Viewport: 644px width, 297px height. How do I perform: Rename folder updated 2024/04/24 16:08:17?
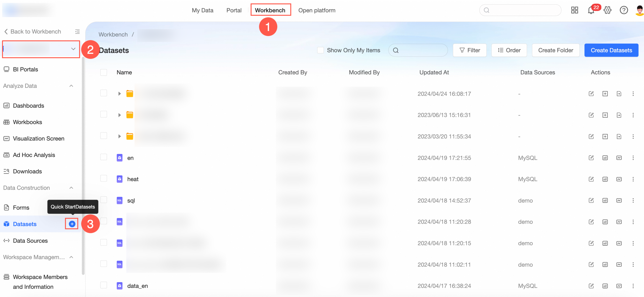[x=591, y=94]
